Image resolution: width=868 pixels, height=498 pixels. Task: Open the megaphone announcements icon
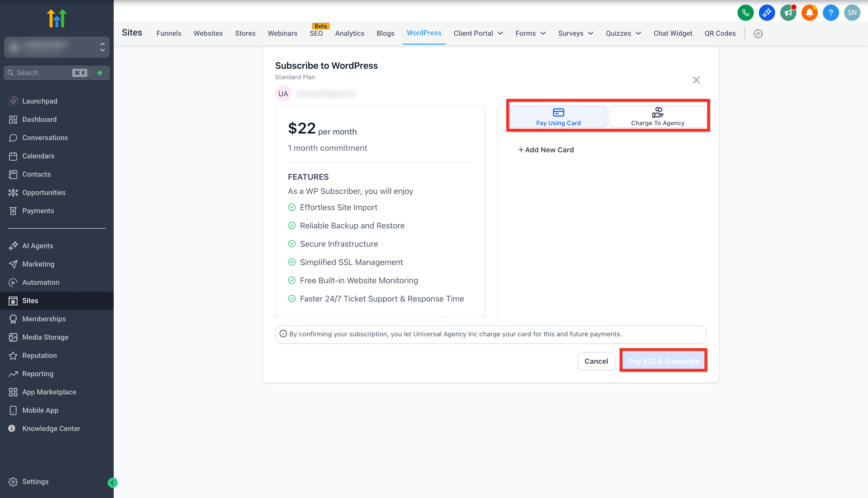(x=788, y=13)
